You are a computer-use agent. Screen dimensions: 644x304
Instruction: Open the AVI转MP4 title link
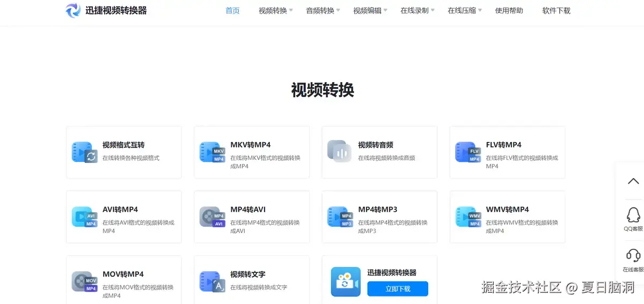click(x=120, y=209)
